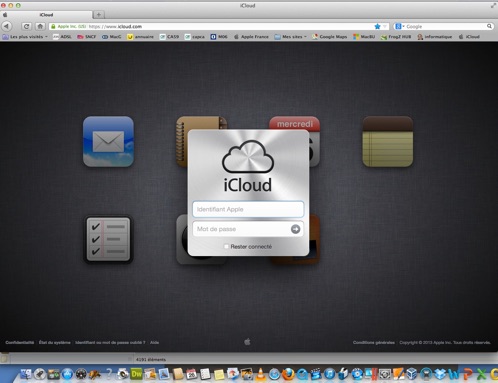Click the sign-in arrow button
The width and height of the screenshot is (498, 383).
point(295,229)
